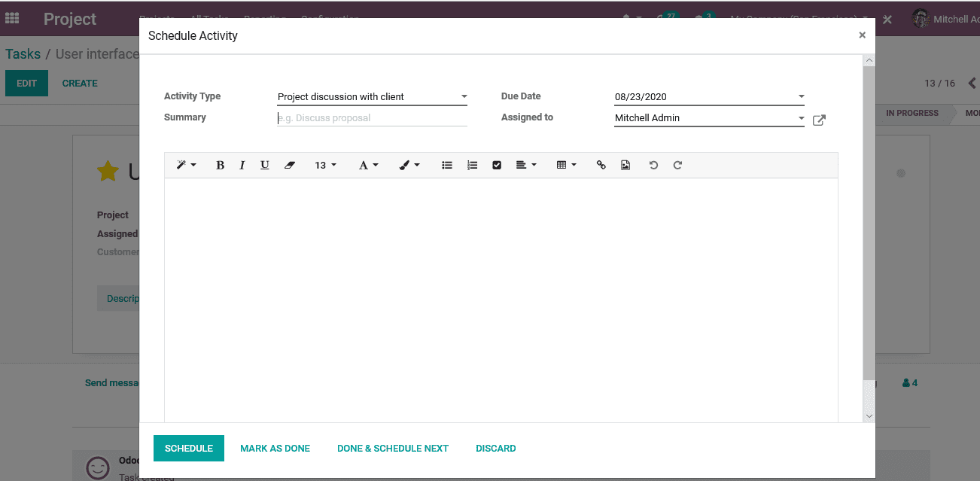
Task: Open the followers icon showing 4
Action: coord(909,382)
